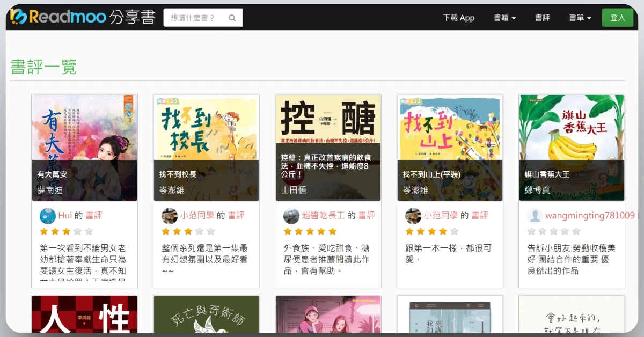This screenshot has width=644, height=337.
Task: Click the 書評一覽 page heading
Action: pyautogui.click(x=43, y=67)
